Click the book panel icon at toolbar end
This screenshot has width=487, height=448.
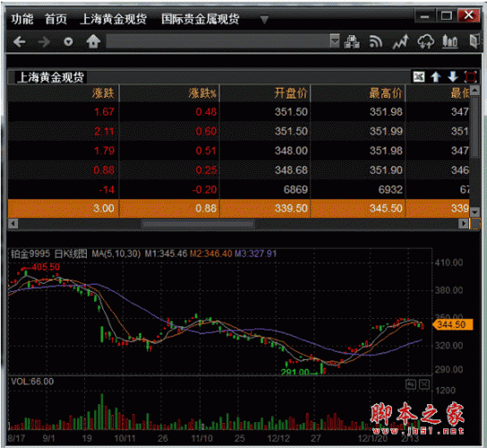474,41
